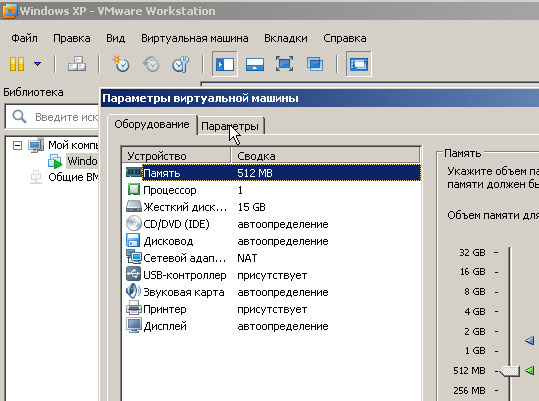
Task: Click the library search magnifier icon
Action: pos(19,117)
